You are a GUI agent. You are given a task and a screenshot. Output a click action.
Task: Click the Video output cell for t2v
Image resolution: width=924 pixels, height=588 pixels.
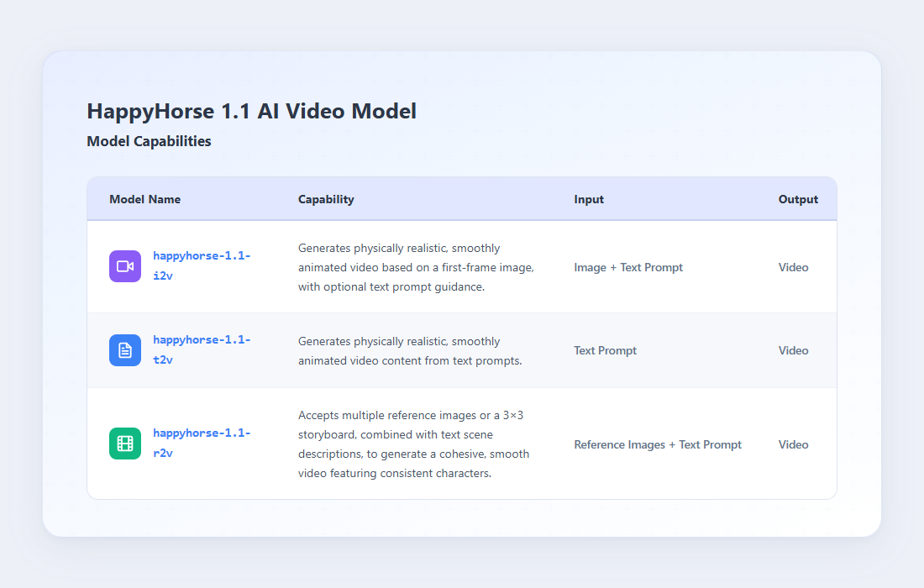click(x=793, y=350)
